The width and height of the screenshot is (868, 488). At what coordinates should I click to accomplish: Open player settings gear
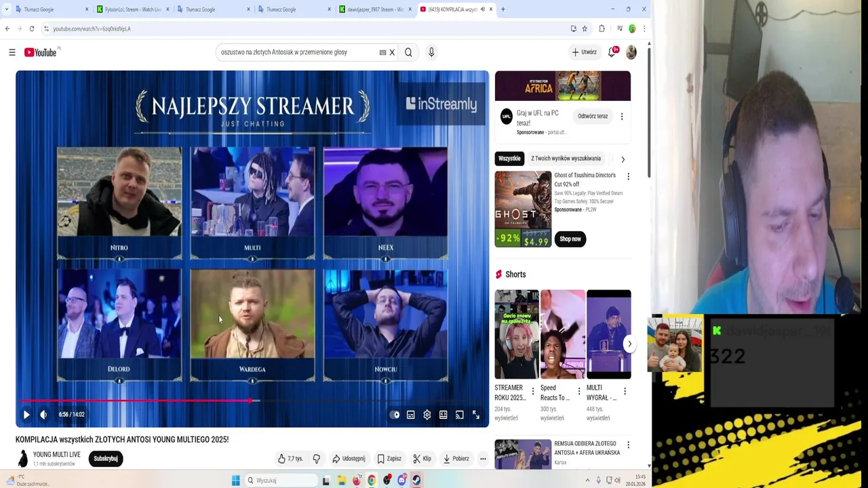point(427,415)
